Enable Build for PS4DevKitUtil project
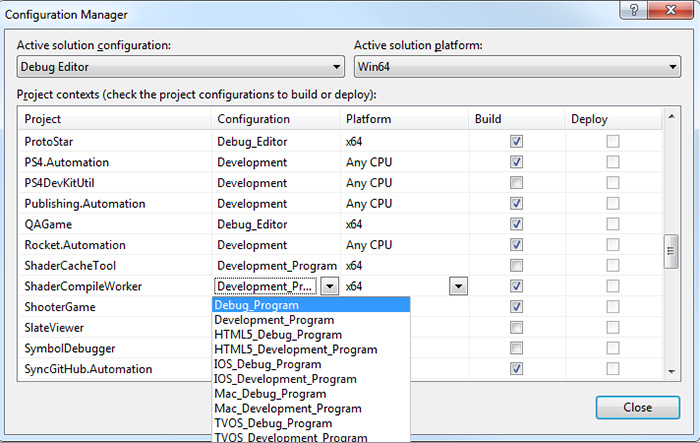This screenshot has width=700, height=443. (517, 183)
